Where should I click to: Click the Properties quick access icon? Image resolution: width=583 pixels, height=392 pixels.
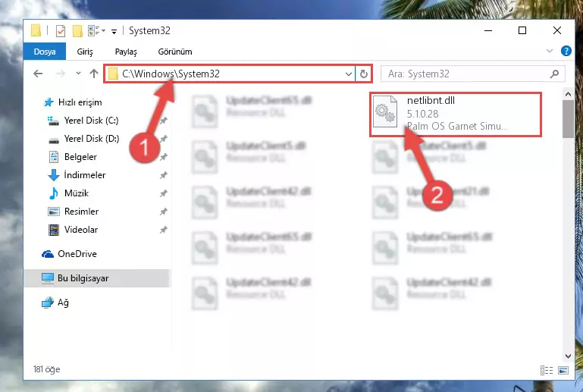[61, 31]
